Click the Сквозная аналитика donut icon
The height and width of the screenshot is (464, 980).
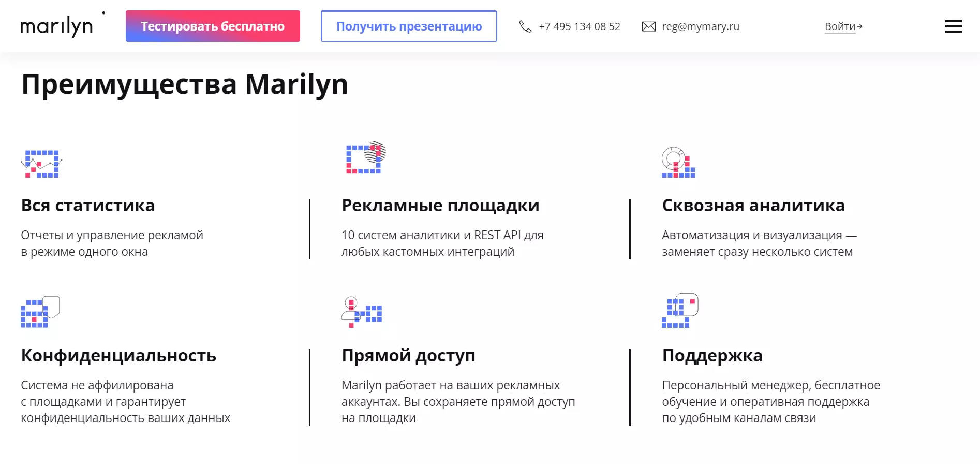coord(678,162)
